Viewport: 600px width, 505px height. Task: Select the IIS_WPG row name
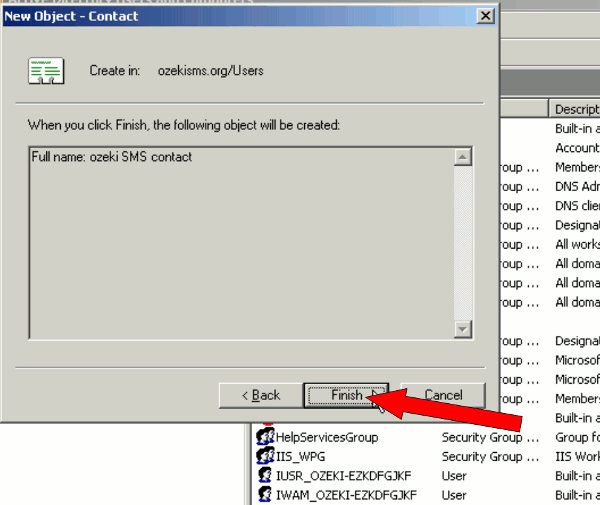pos(300,457)
